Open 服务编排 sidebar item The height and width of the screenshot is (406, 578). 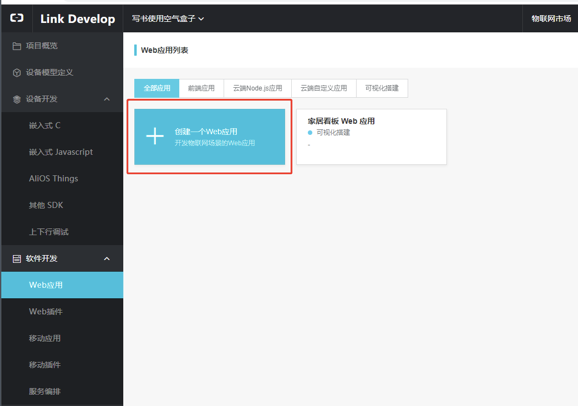45,391
